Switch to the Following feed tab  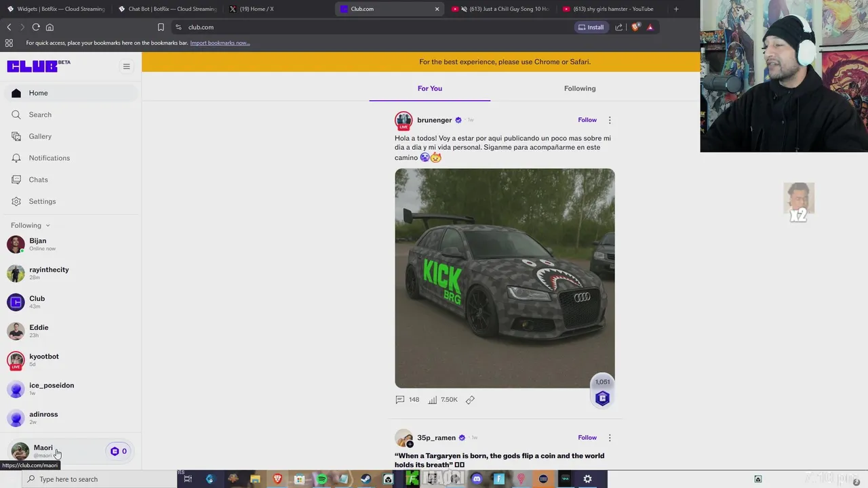click(580, 88)
